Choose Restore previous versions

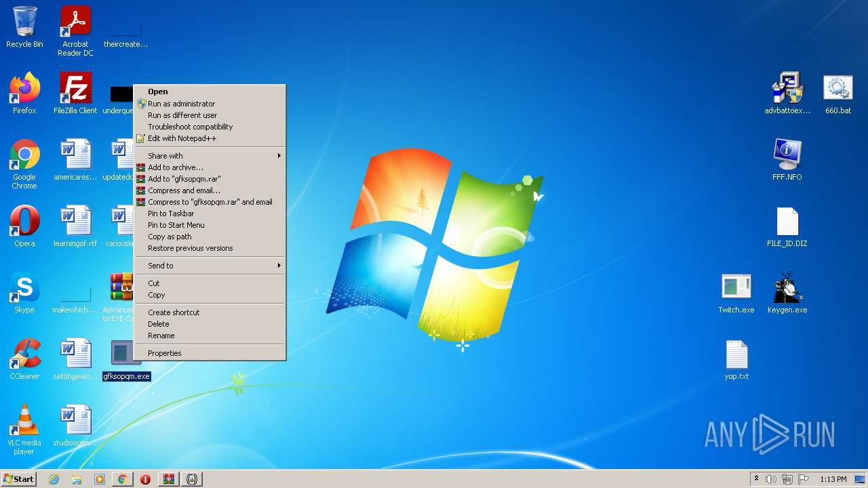tap(210, 248)
